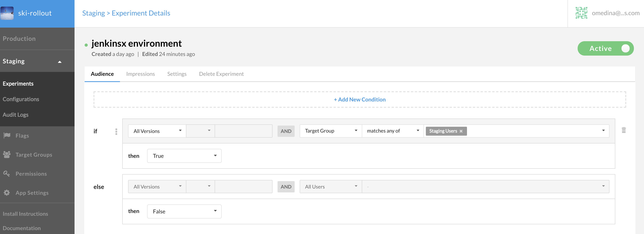This screenshot has height=234, width=644.
Task: Open the Settings tab
Action: [177, 74]
